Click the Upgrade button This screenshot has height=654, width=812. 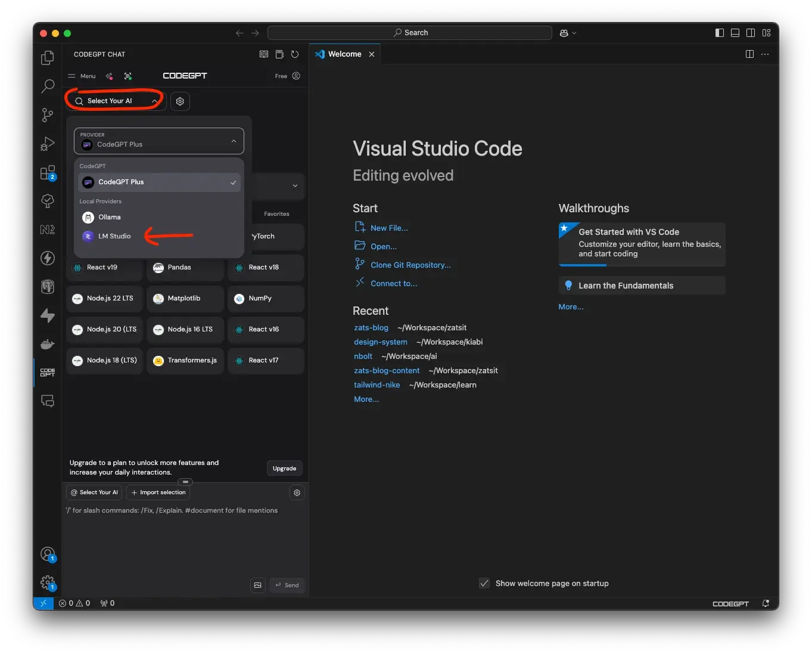pyautogui.click(x=284, y=468)
